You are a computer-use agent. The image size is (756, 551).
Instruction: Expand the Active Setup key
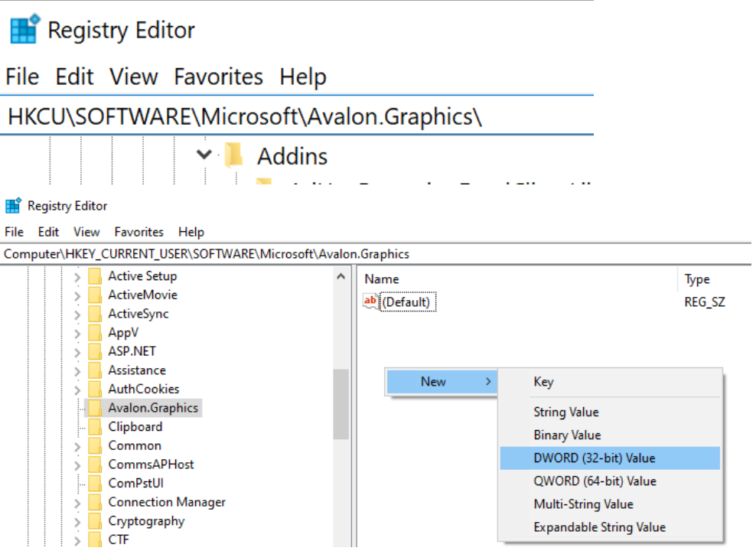coord(77,277)
